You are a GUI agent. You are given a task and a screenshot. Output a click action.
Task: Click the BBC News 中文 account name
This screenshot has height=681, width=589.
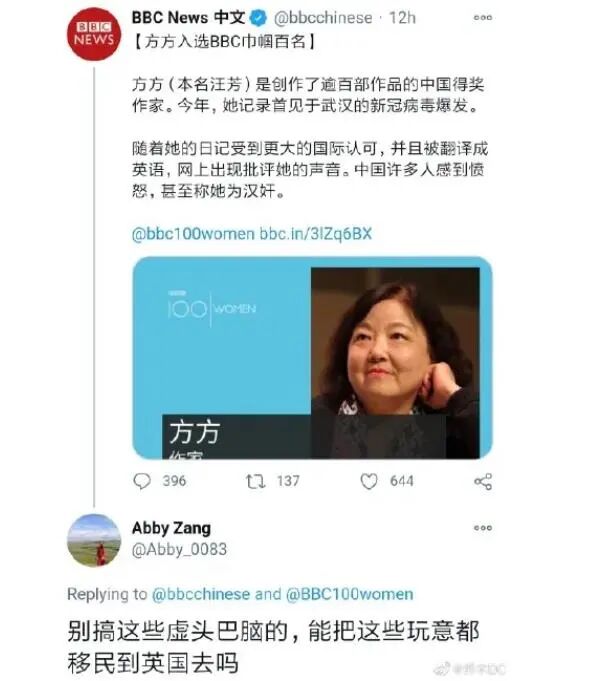[x=188, y=18]
